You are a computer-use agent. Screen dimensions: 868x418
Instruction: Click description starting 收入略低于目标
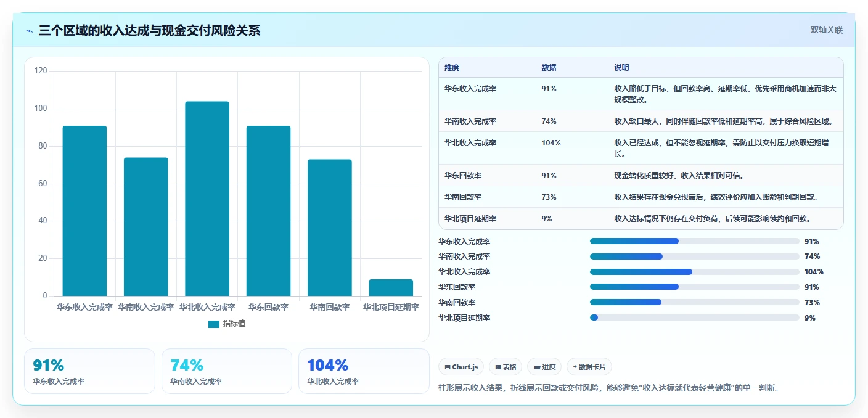point(725,94)
